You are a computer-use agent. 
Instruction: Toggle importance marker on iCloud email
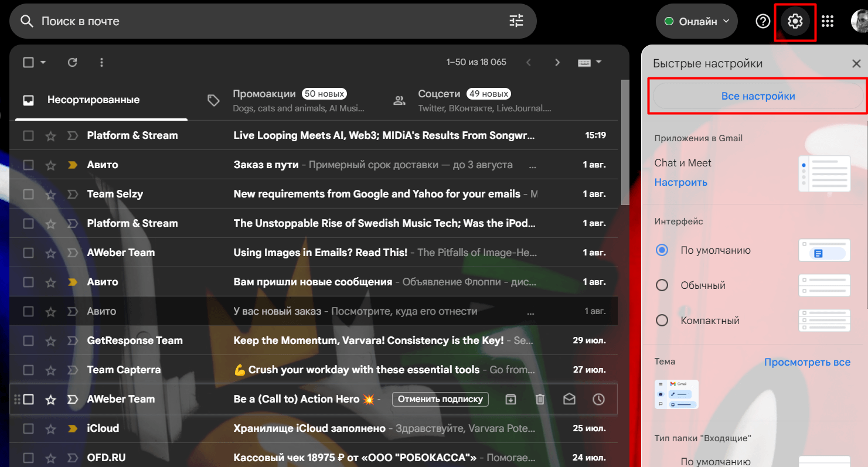pyautogui.click(x=73, y=429)
